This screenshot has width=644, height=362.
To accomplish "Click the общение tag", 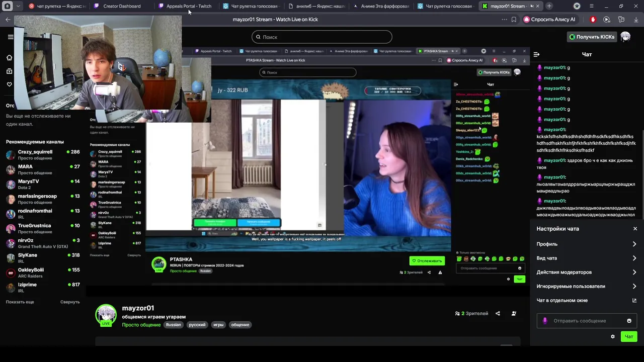I will (x=240, y=325).
